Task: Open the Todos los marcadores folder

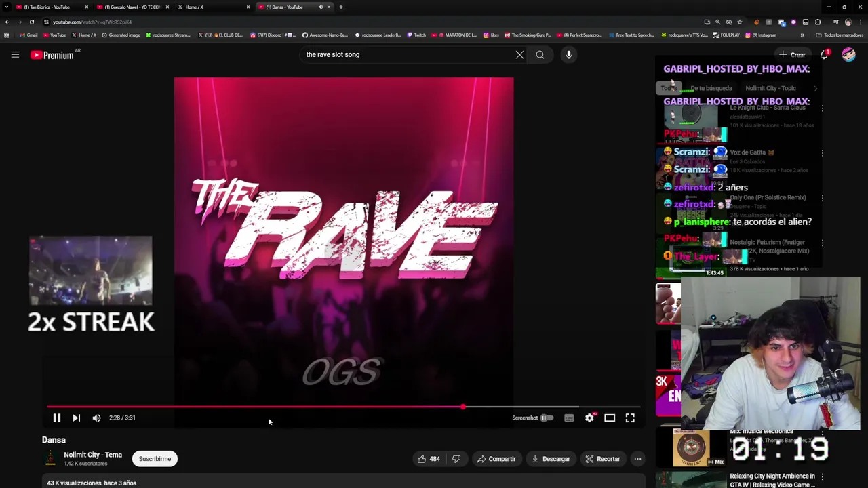Action: coord(840,35)
